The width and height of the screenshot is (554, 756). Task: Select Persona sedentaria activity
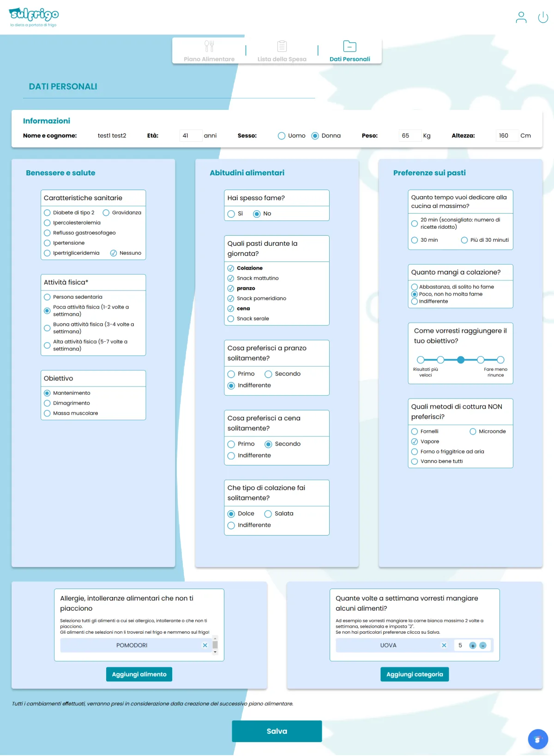click(x=47, y=297)
